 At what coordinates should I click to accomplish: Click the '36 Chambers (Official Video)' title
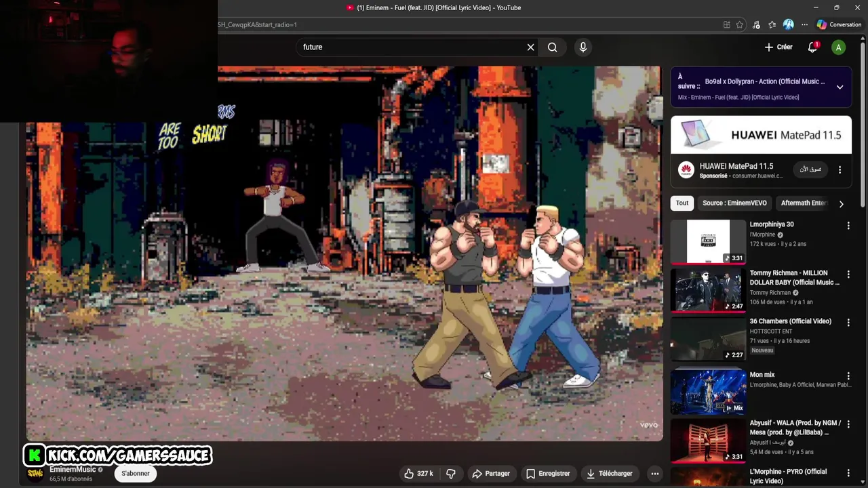pos(791,321)
